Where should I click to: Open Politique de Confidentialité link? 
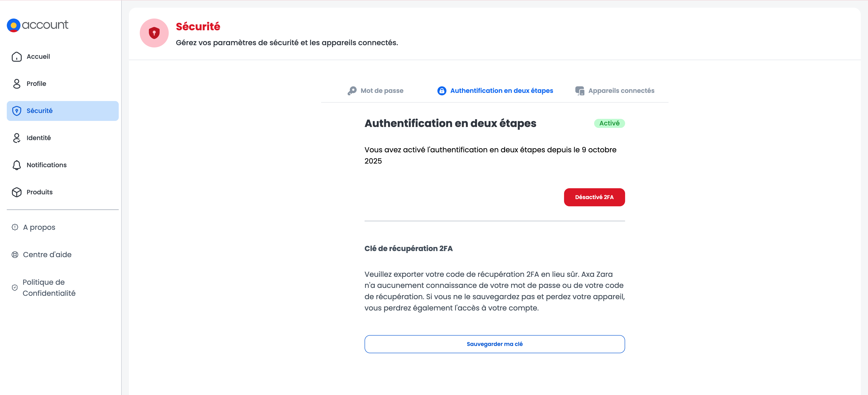click(49, 288)
